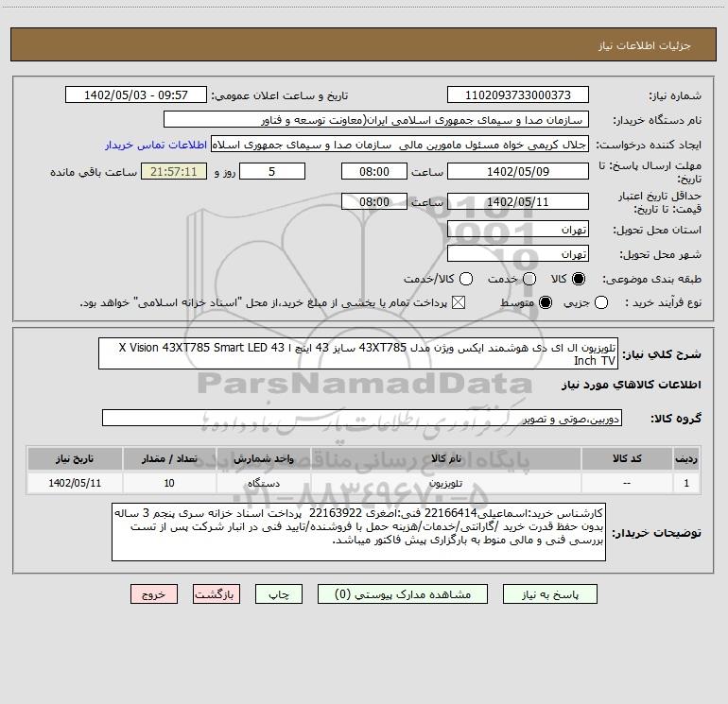The height and width of the screenshot is (704, 728).
Task: Click the response deadline date 1402/05/09
Action: coord(518,171)
